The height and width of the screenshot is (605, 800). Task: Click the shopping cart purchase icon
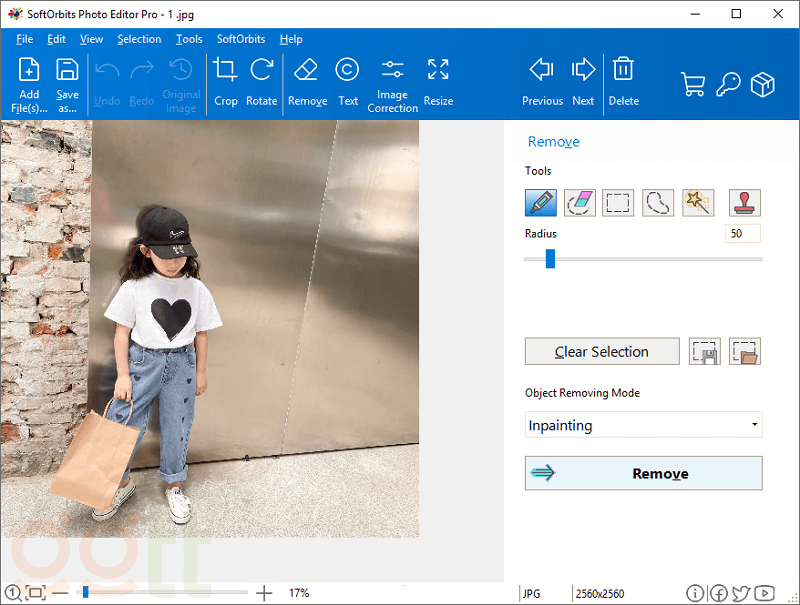point(693,84)
